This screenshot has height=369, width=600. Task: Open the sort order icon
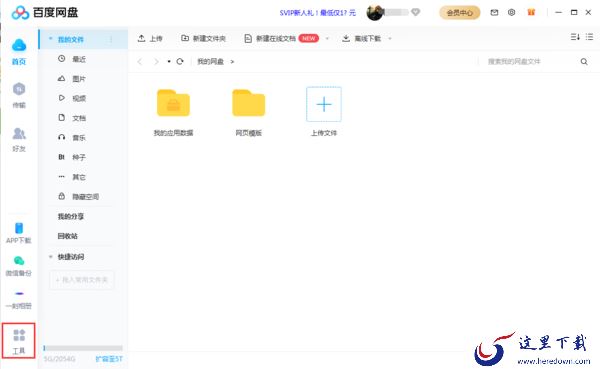tap(575, 37)
